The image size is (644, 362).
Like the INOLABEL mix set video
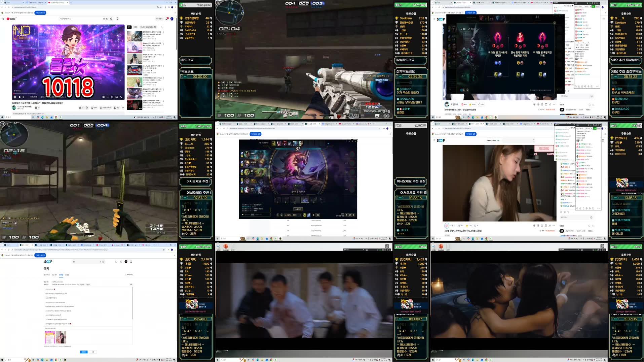[x=81, y=108]
